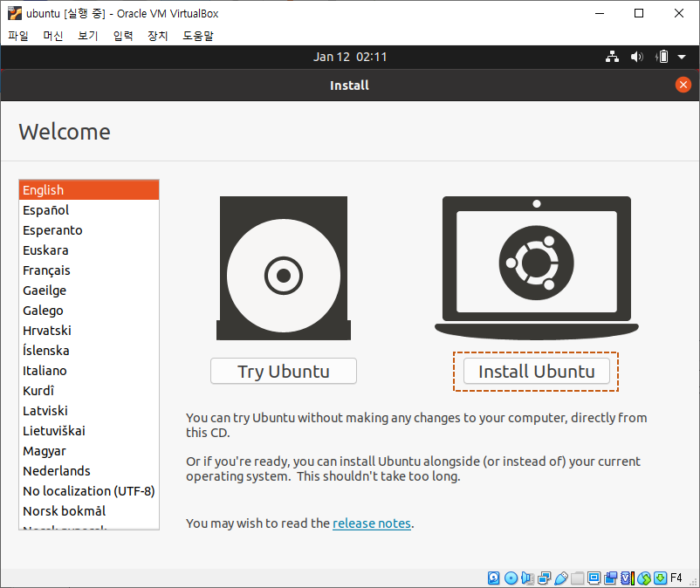
Task: Select Galego in the language list
Action: click(x=89, y=311)
